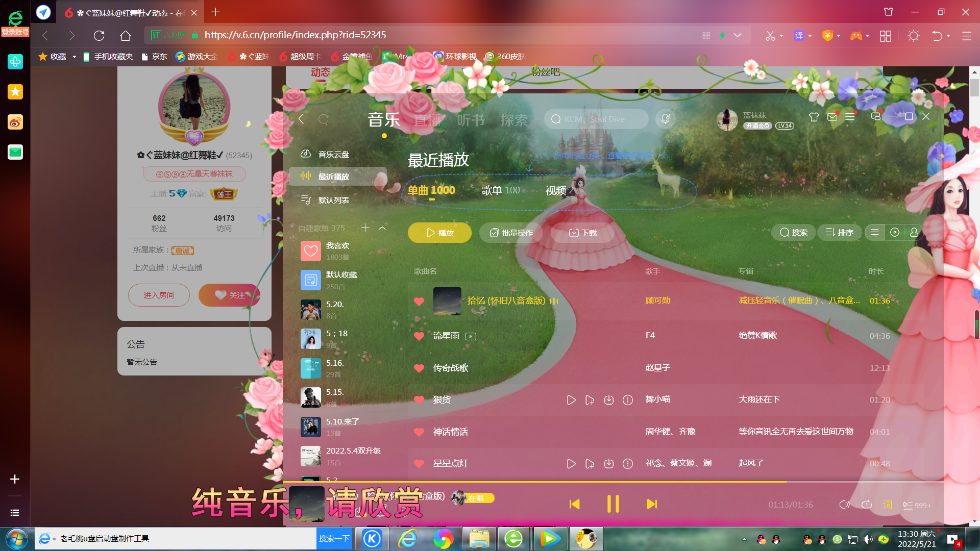This screenshot has height=551, width=980.
Task: Open the screenshot tool dropdown arrow
Action: point(781,36)
